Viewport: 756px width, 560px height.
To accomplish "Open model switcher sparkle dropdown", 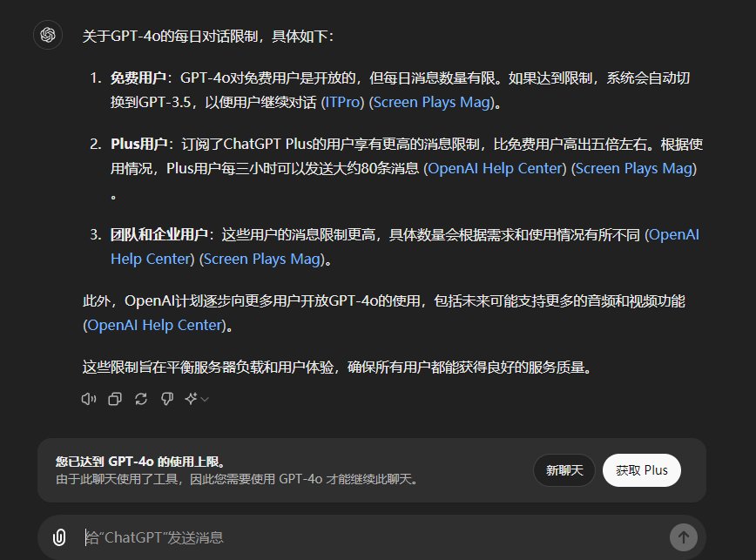I will point(196,399).
